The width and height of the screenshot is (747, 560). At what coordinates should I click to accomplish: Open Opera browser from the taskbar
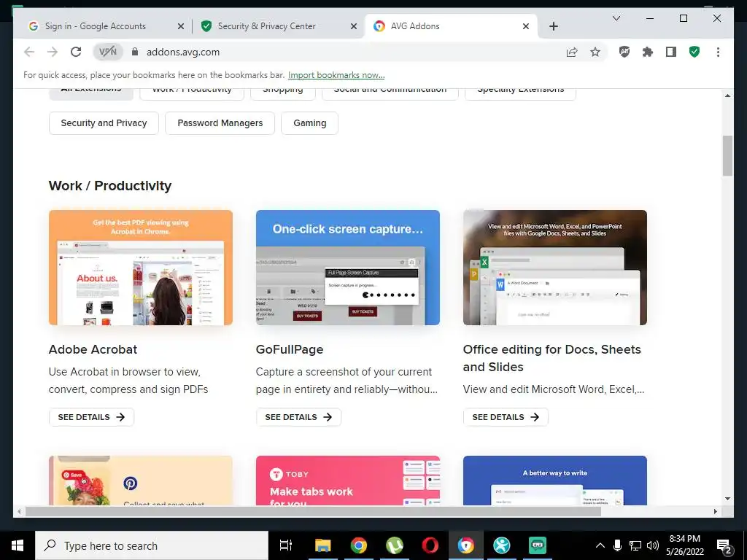pyautogui.click(x=430, y=545)
